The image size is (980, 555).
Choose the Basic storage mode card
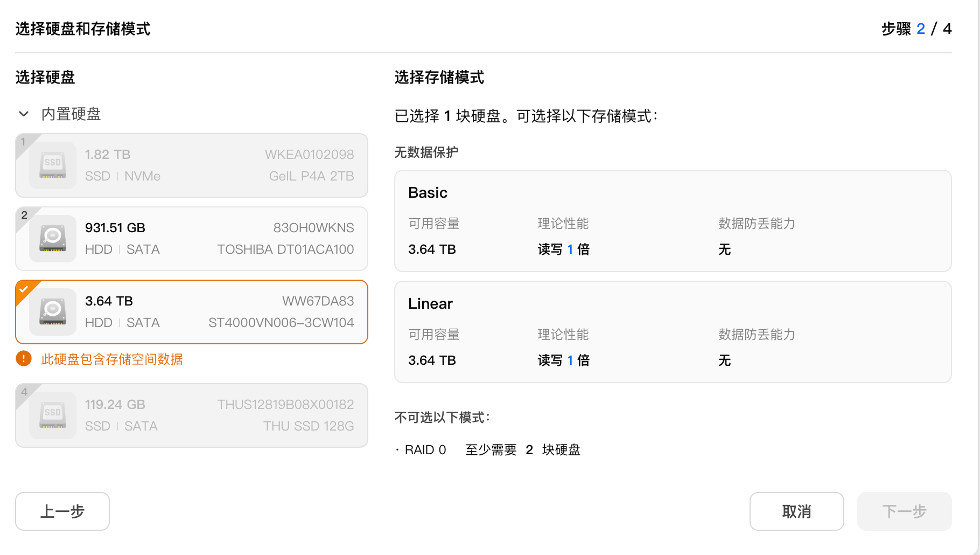coord(673,221)
